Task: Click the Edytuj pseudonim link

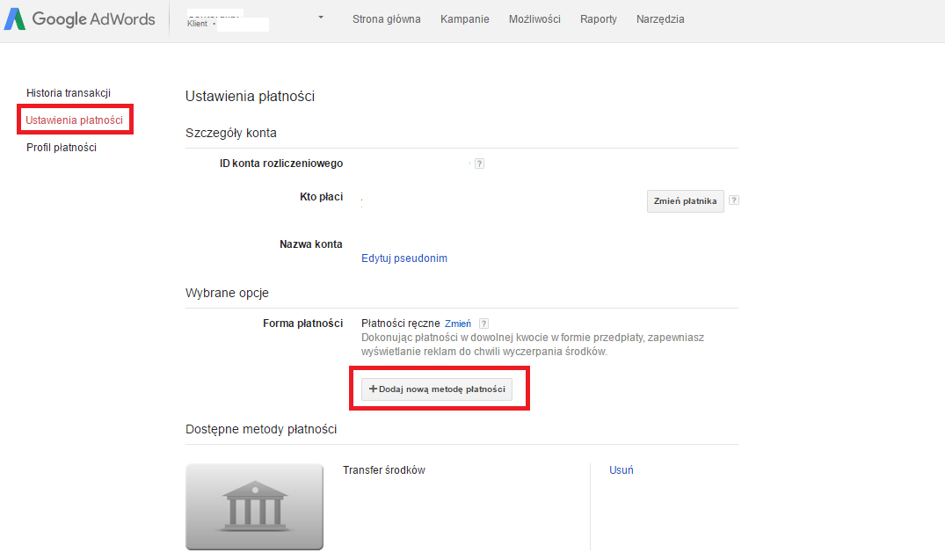Action: pyautogui.click(x=404, y=258)
